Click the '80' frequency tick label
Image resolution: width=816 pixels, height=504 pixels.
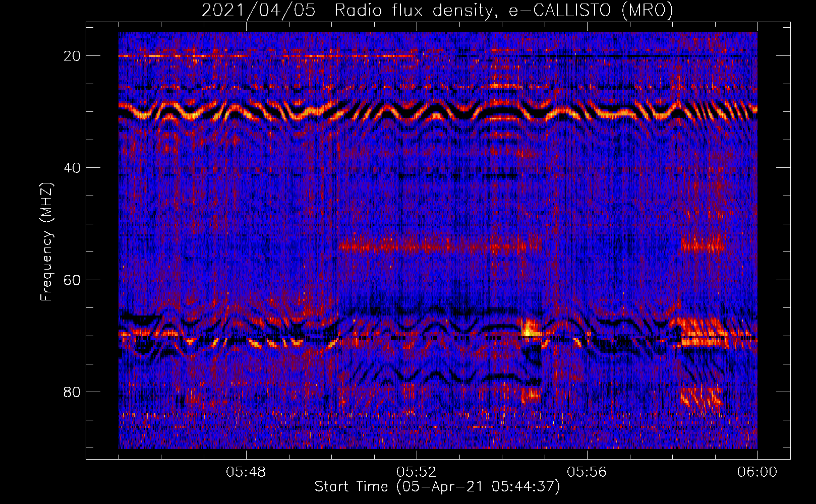pyautogui.click(x=73, y=392)
